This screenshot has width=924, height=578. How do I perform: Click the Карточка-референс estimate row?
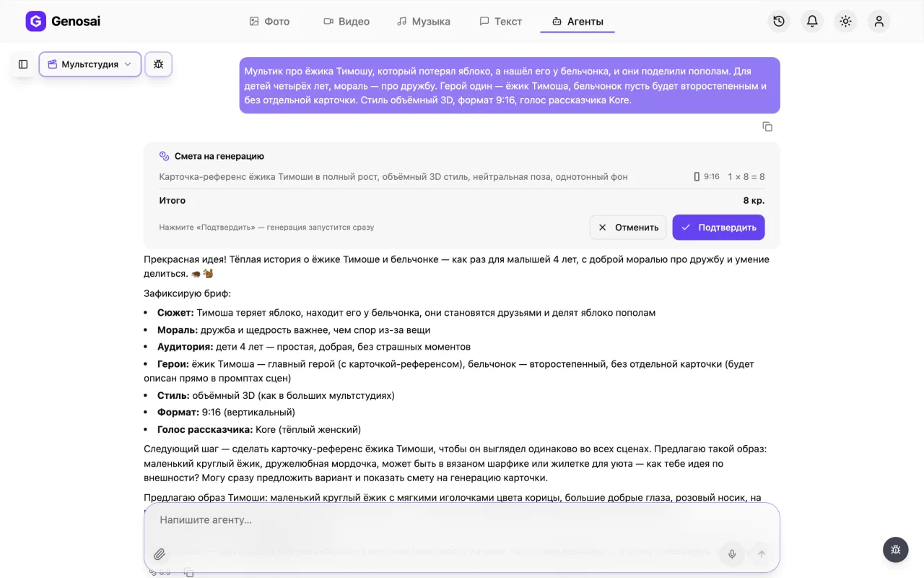point(462,176)
